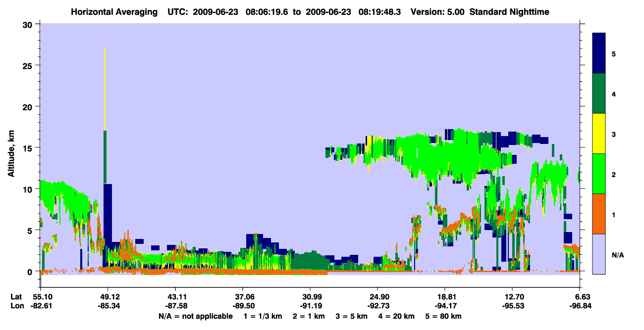This screenshot has height=330, width=644.
Task: Click longitude value -95.53
Action: pos(513,306)
